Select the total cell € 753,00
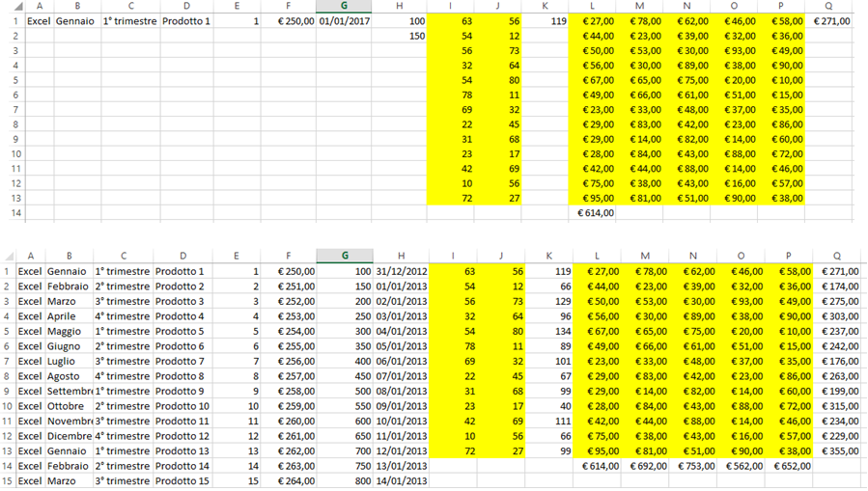This screenshot has width=868, height=491. (692, 466)
